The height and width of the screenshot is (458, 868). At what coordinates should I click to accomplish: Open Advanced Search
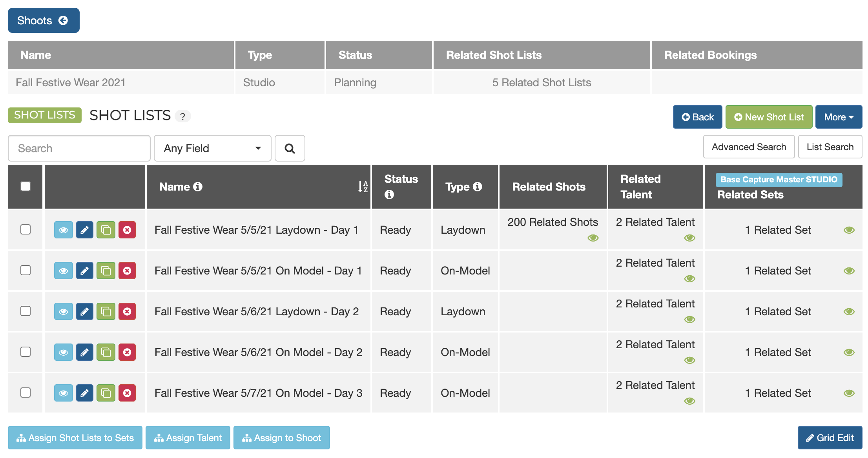748,147
